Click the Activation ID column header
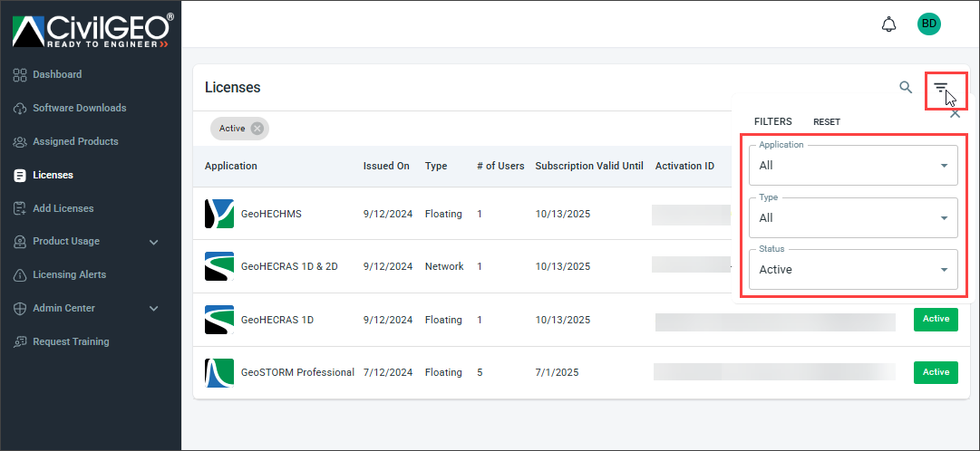980x451 pixels. point(684,166)
